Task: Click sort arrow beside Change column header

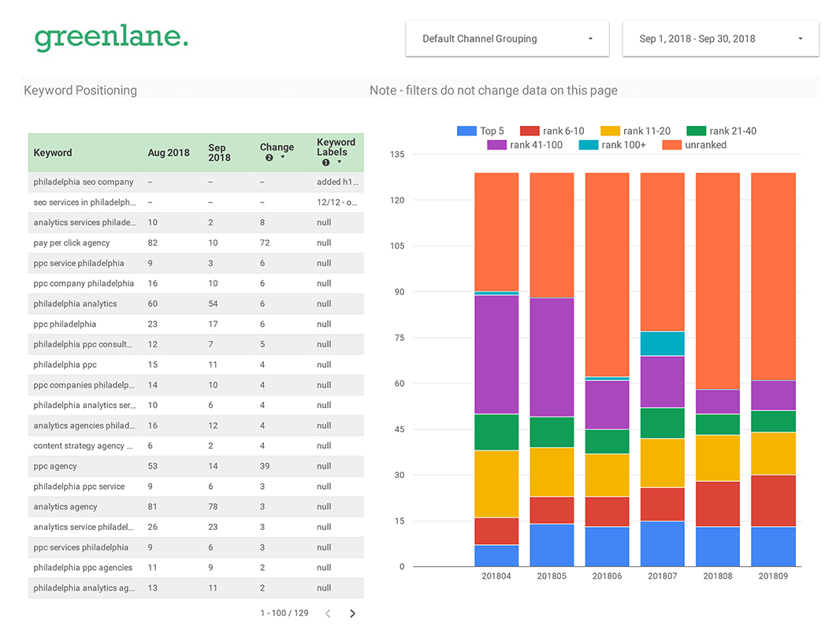Action: coord(283,157)
